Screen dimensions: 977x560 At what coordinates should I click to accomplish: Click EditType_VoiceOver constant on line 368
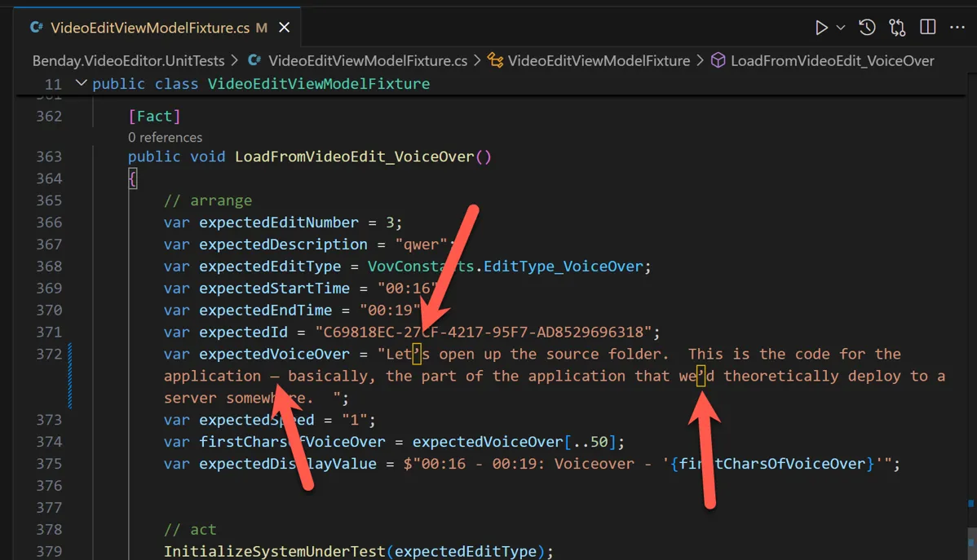[x=564, y=267]
